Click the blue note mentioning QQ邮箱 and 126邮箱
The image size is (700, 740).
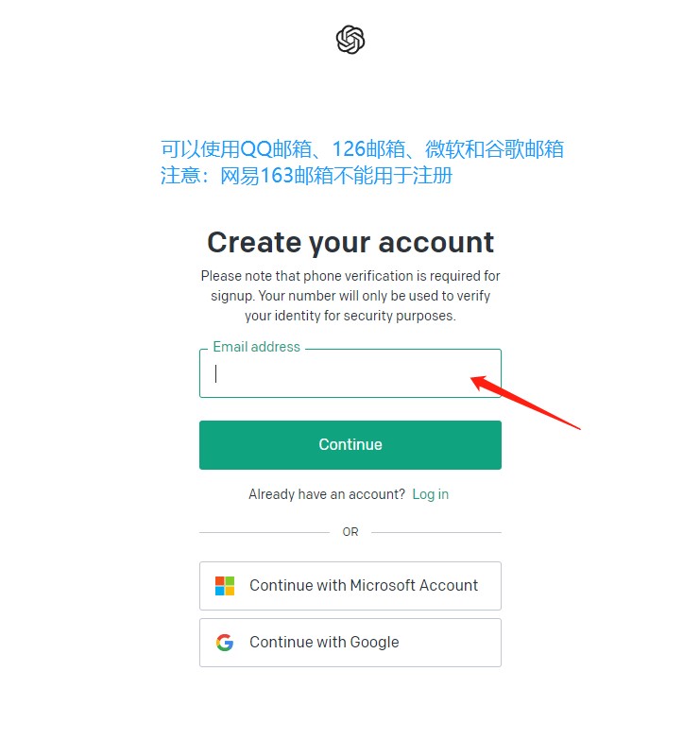pos(362,149)
